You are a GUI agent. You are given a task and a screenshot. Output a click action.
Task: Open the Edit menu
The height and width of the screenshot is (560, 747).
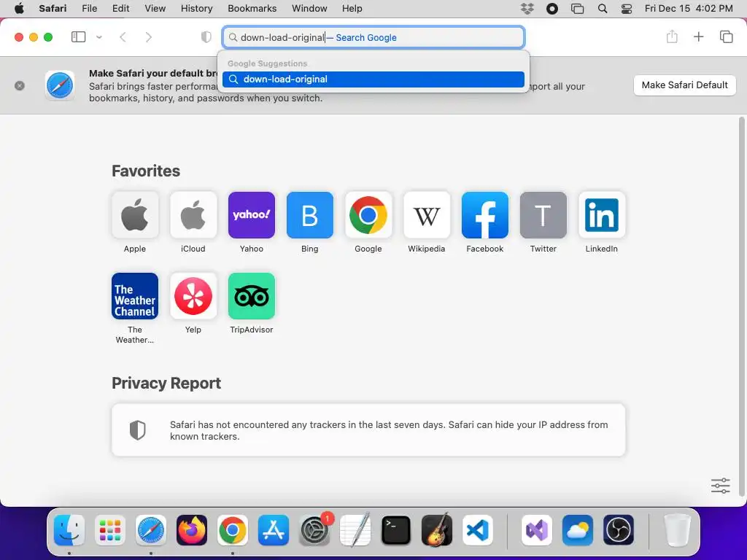coord(120,9)
